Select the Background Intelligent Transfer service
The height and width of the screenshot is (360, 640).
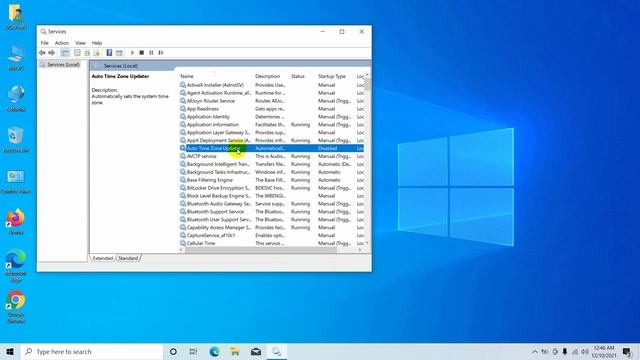click(x=271, y=164)
